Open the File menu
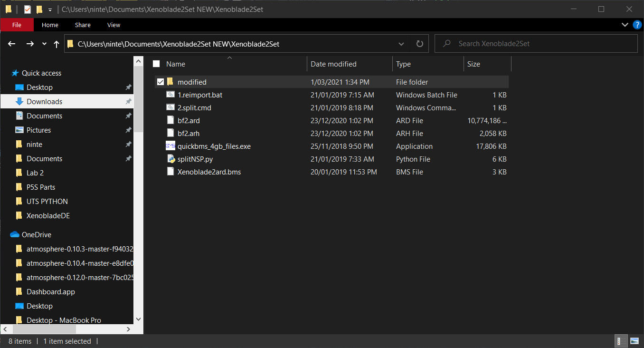Viewport: 644px width, 348px height. coord(17,25)
